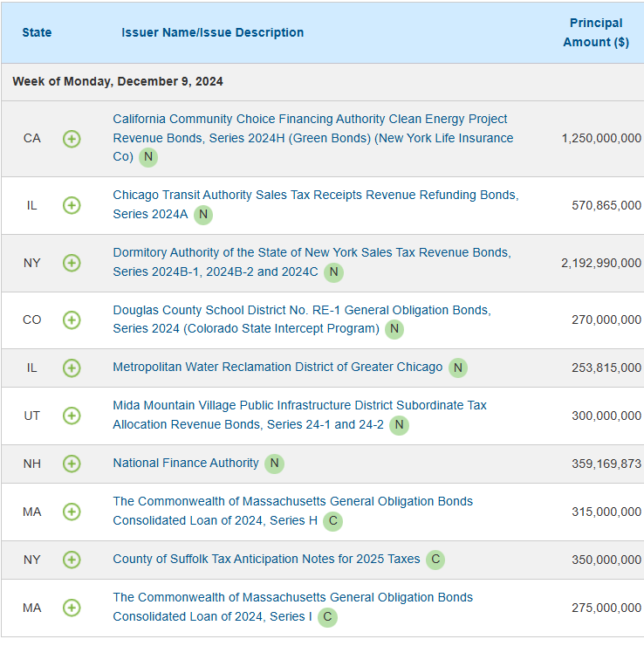Open California Community Choice Financing Authority bond link

313,138
